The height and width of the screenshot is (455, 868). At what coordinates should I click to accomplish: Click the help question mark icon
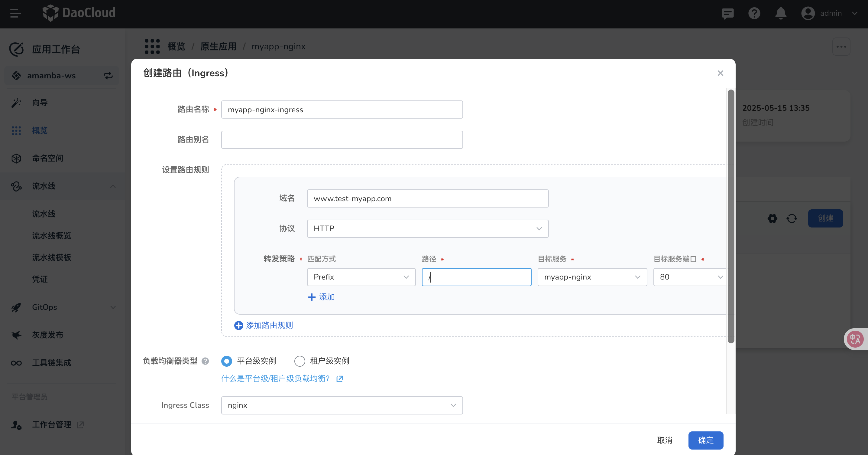754,14
